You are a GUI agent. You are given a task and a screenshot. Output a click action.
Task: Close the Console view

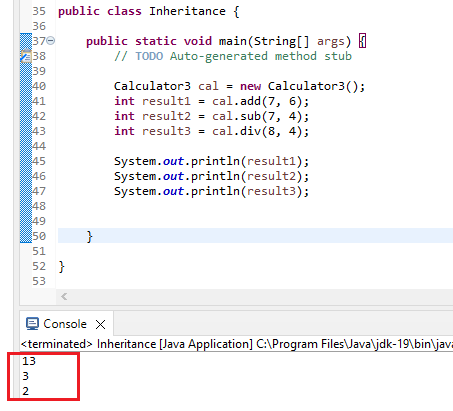pos(100,324)
